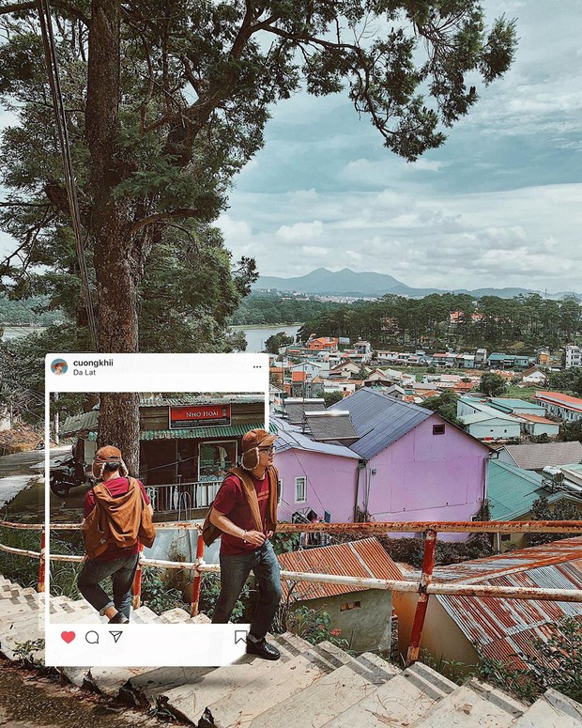Like the post with the red heart icon
The image size is (582, 728).
coord(68,637)
